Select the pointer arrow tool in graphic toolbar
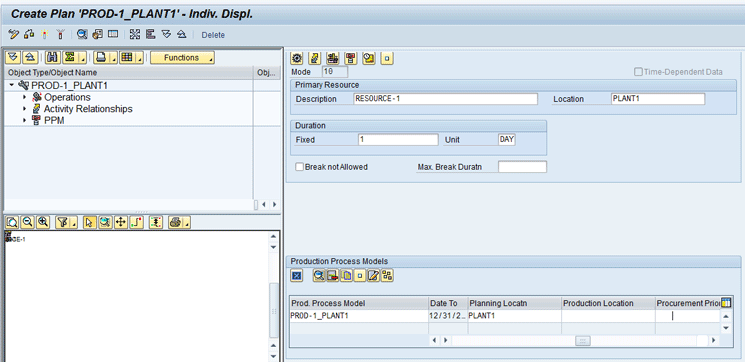Image resolution: width=745 pixels, height=362 pixels. click(x=89, y=222)
